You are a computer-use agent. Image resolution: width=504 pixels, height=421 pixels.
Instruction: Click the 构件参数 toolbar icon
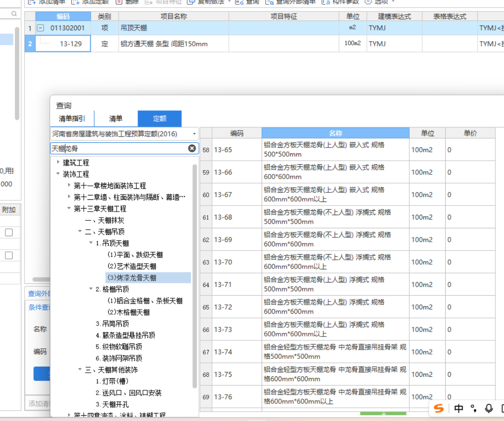(326, 2)
